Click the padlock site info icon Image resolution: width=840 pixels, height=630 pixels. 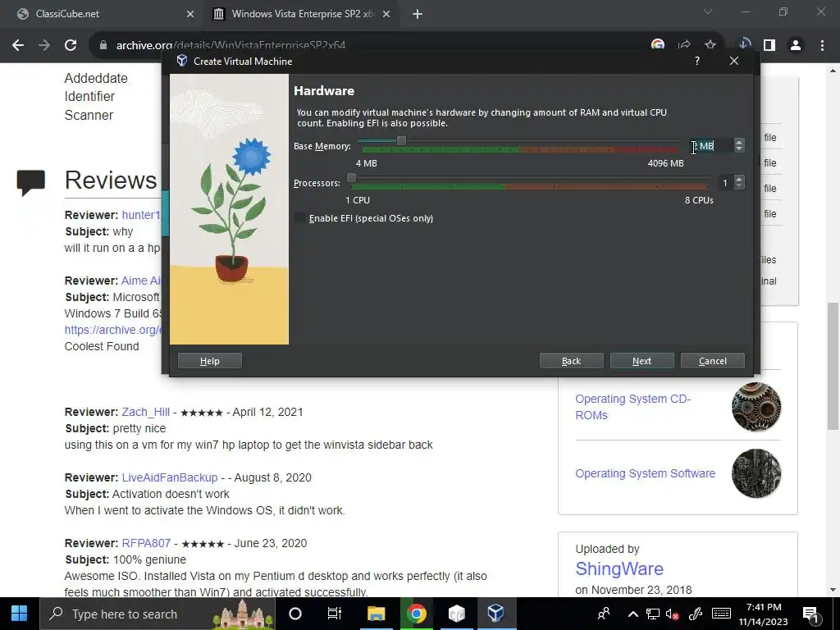103,46
